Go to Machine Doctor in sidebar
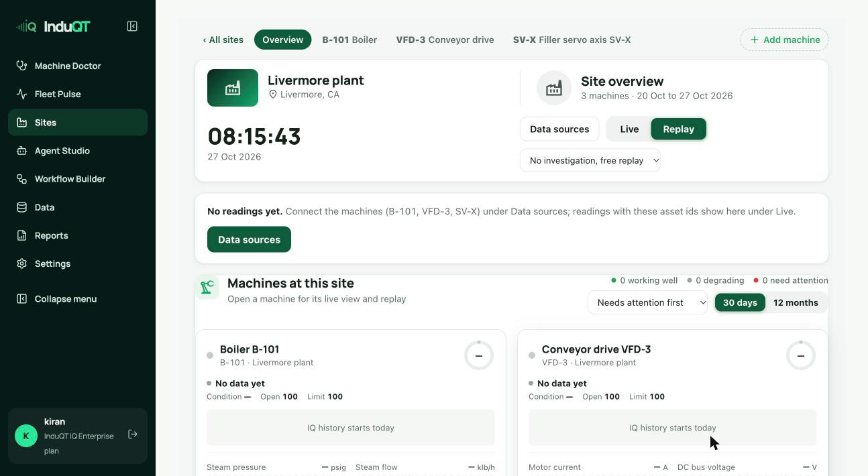This screenshot has height=476, width=868. [78, 66]
